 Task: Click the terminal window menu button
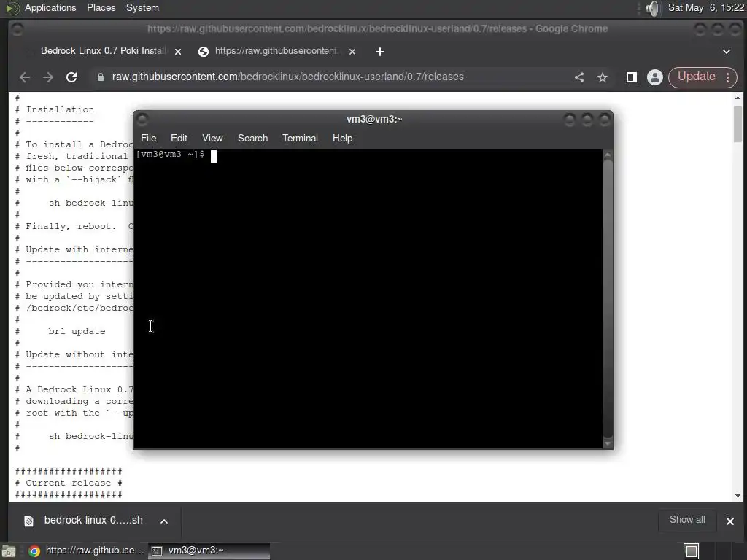tap(142, 119)
